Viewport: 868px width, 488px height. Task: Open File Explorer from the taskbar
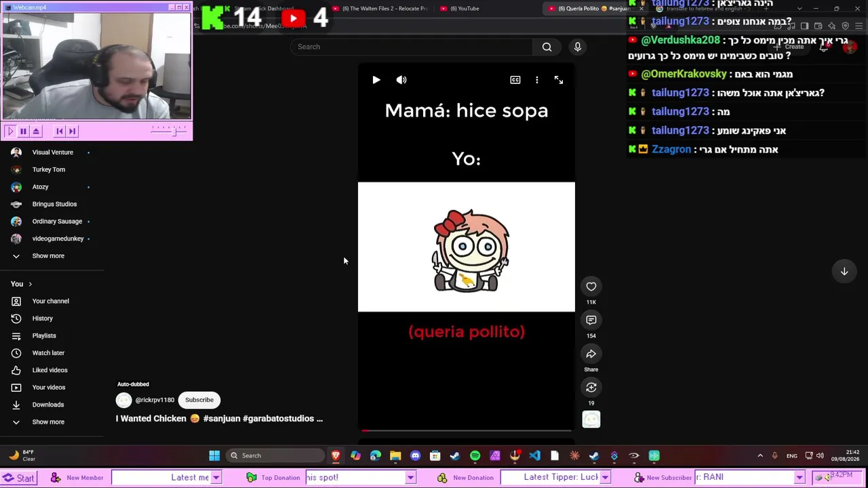395,455
